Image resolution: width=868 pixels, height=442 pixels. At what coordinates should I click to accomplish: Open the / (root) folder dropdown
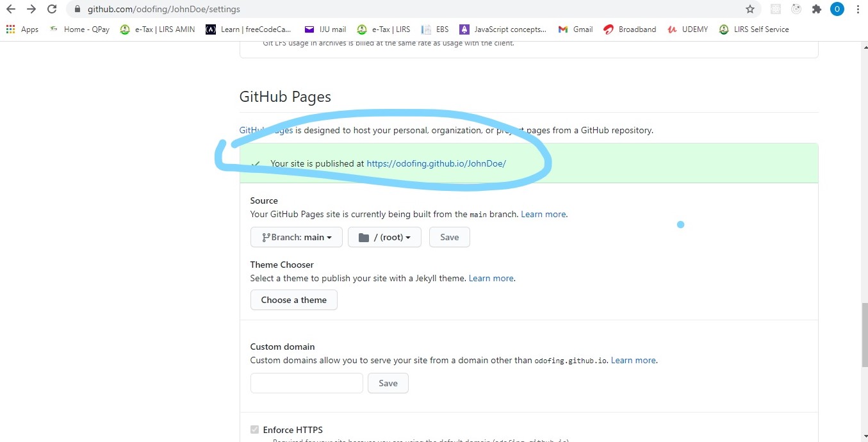tap(384, 237)
